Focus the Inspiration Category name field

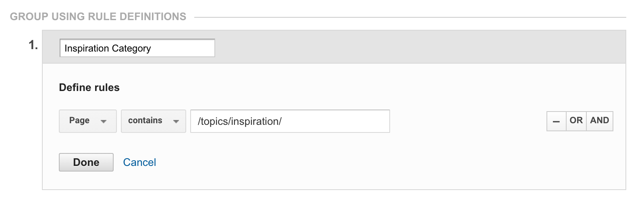(x=137, y=48)
